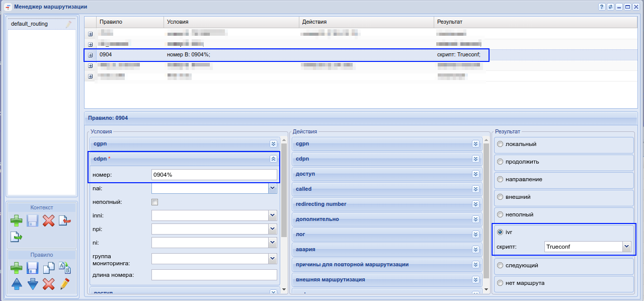The width and height of the screenshot is (644, 301).
Task: Move the rule up with blue arrow
Action: click(17, 284)
